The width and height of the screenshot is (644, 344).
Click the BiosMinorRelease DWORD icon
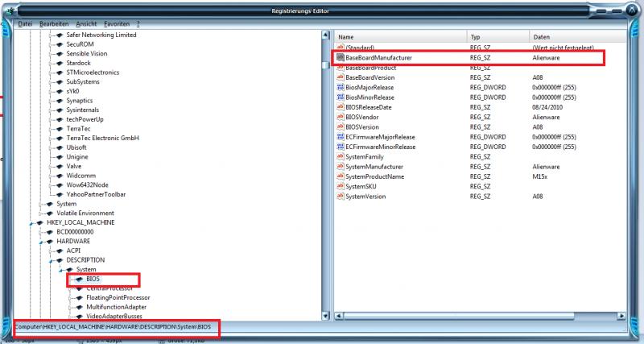(x=340, y=97)
